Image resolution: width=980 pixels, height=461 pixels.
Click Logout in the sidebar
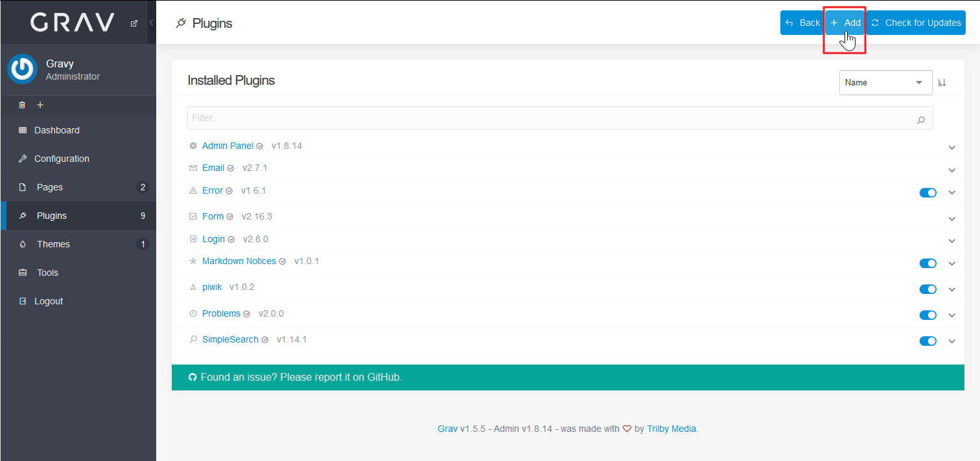point(78,301)
